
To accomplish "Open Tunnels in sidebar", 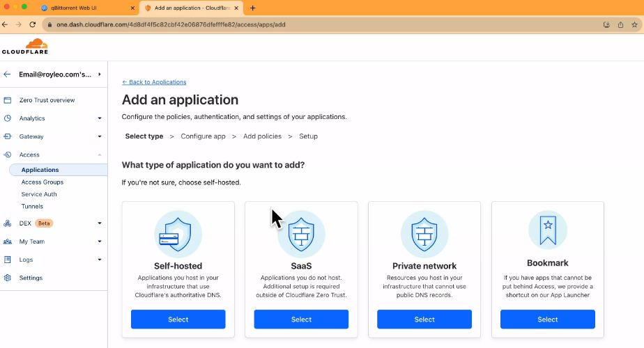I will [32, 207].
